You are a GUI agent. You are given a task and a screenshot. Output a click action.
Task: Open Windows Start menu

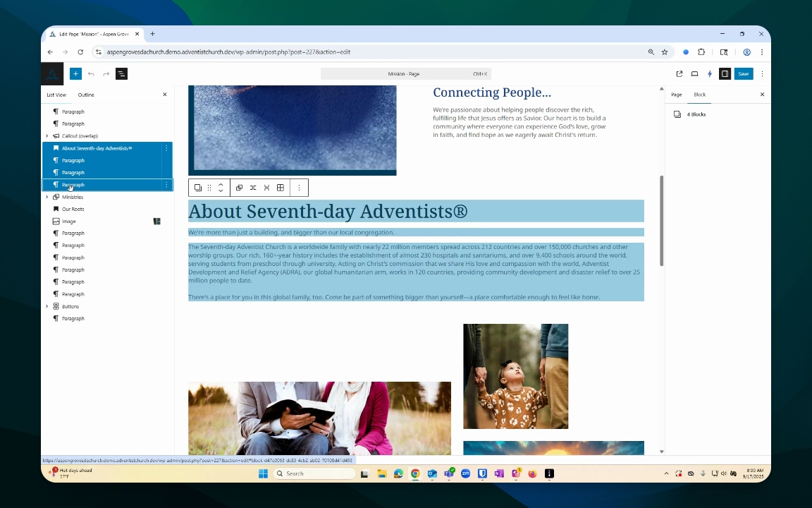pos(263,473)
